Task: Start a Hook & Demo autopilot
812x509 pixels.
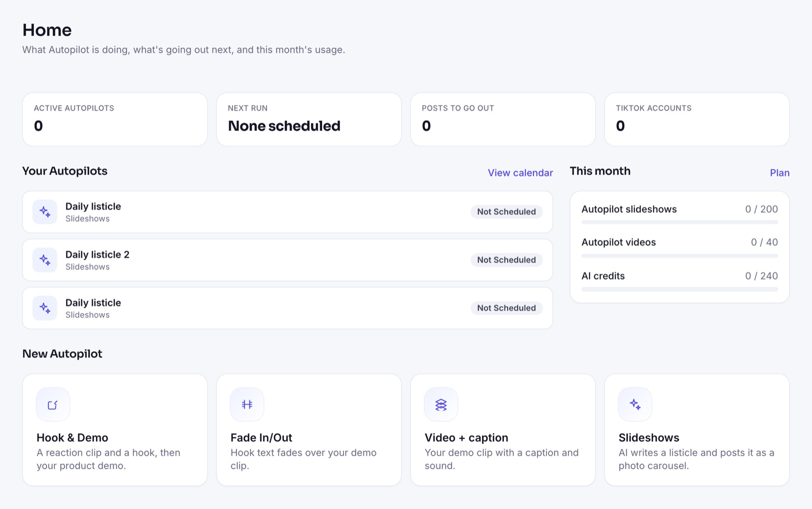Action: click(115, 430)
